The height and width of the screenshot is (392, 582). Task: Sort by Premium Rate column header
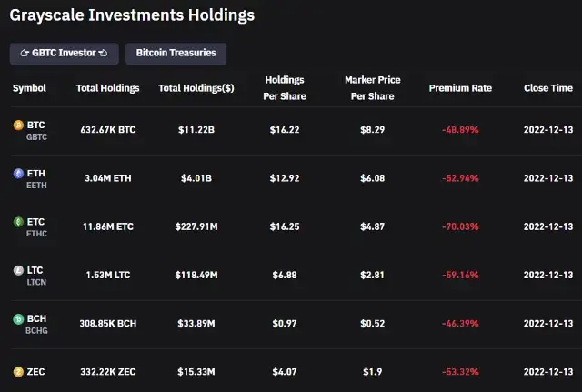point(460,88)
